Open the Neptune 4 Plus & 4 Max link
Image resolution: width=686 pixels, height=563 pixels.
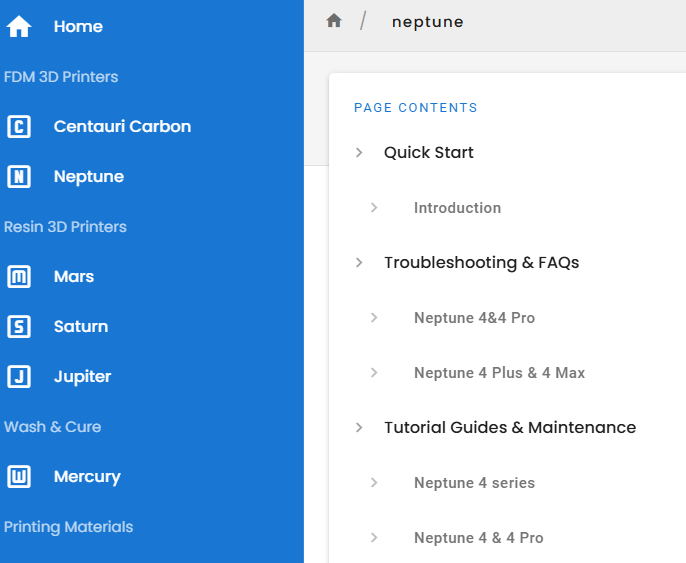point(499,373)
